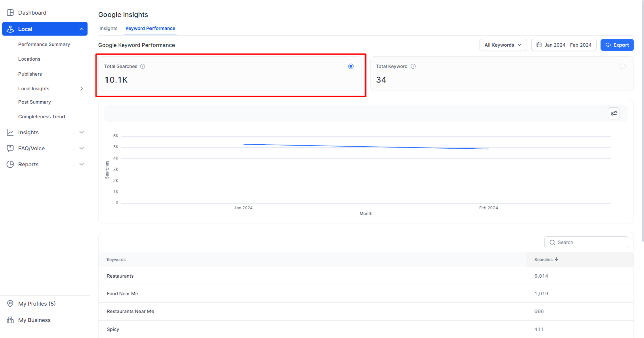This screenshot has height=338, width=644.
Task: Click the Google Keyword Performance heading
Action: tap(136, 45)
